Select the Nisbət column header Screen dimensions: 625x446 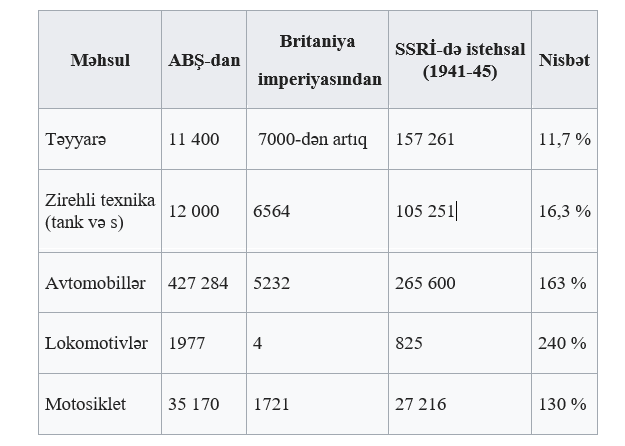tap(564, 60)
